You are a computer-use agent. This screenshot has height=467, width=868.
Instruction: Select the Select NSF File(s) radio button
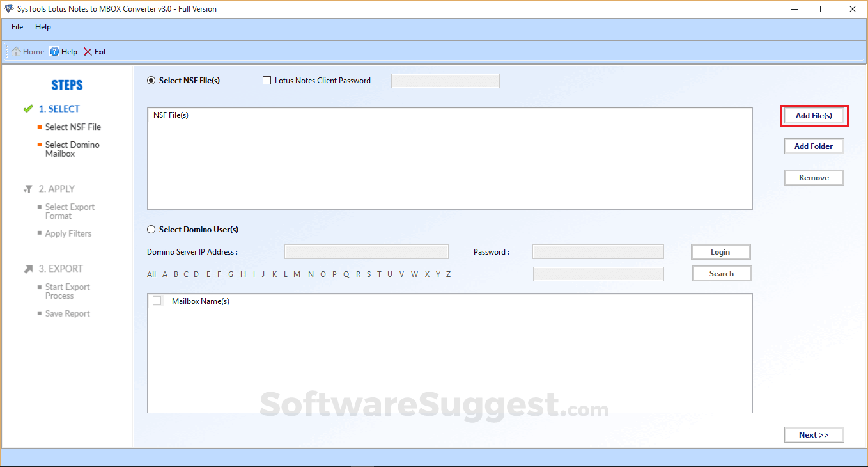tap(151, 80)
